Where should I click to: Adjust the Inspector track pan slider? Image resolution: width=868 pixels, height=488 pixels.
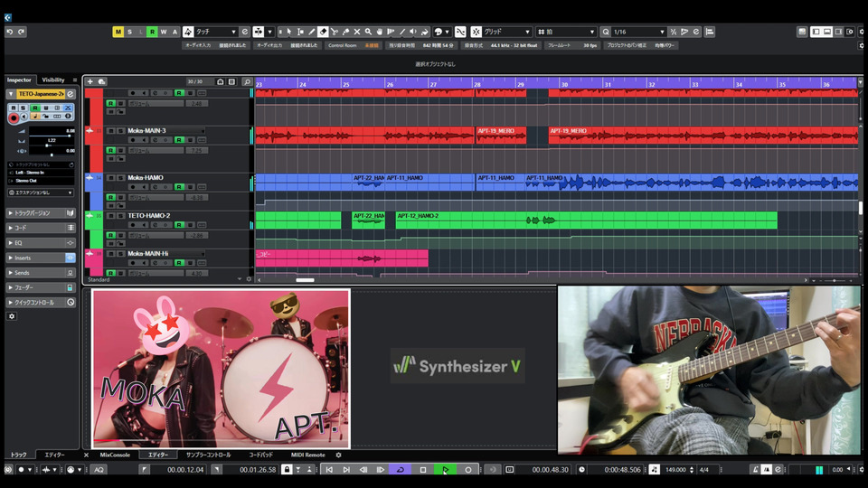(x=52, y=145)
